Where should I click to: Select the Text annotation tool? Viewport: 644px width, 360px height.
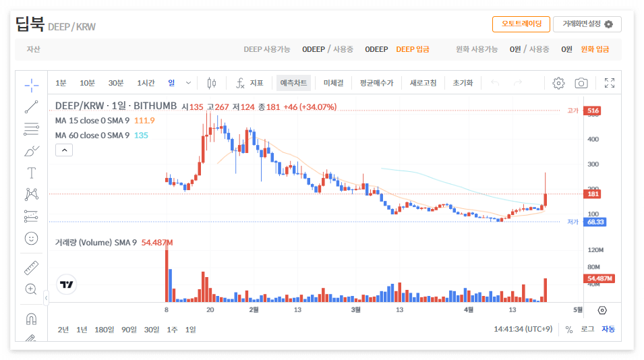(x=31, y=173)
